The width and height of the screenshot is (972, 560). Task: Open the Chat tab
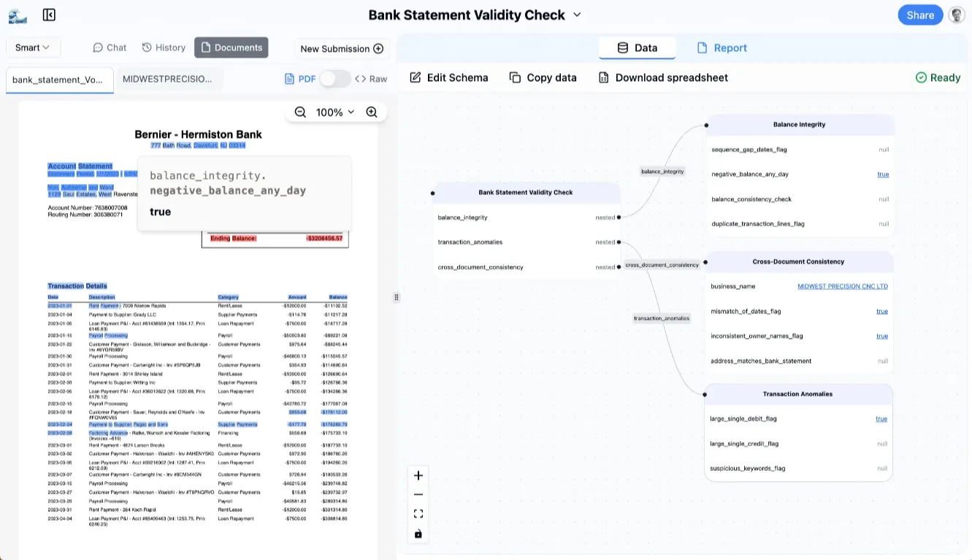pos(110,47)
